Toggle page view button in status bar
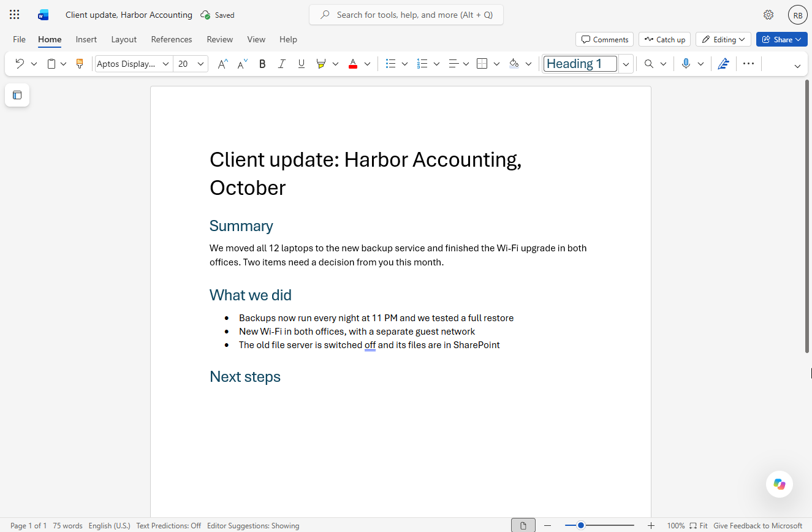This screenshot has width=812, height=532. [x=523, y=526]
